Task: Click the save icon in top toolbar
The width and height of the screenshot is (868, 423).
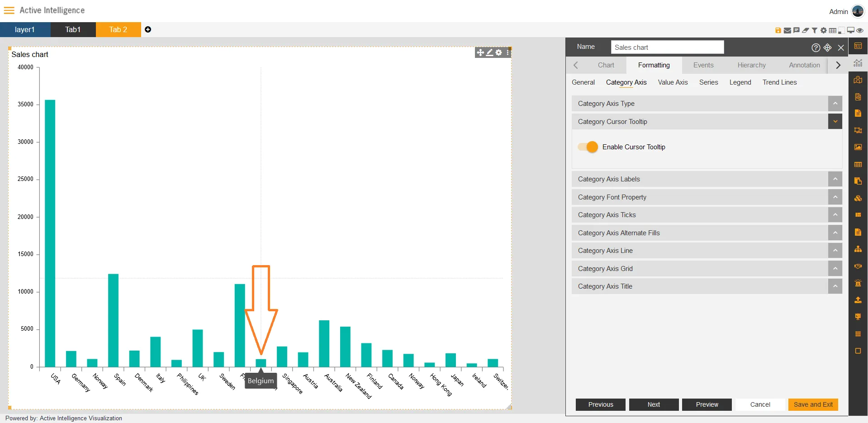Action: (778, 30)
